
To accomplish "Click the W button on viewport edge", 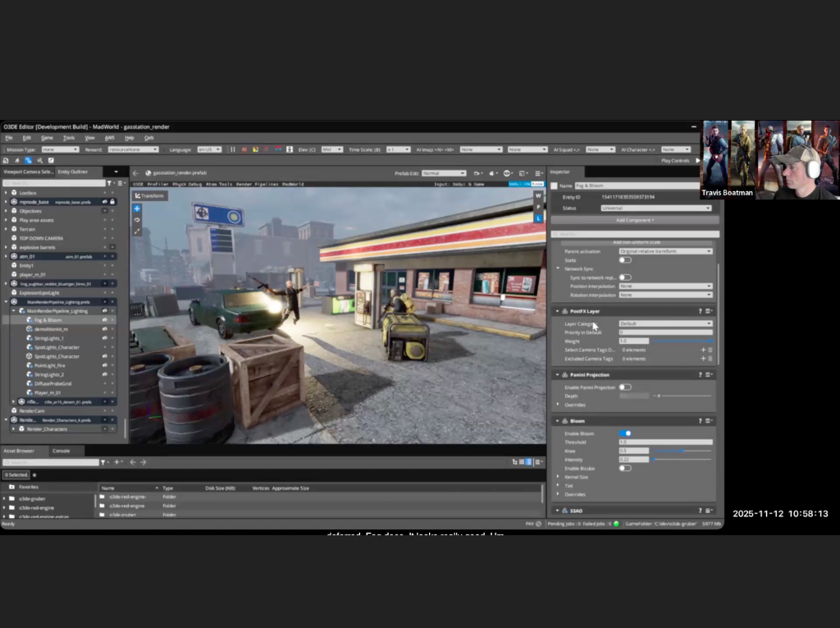I will click(x=538, y=196).
